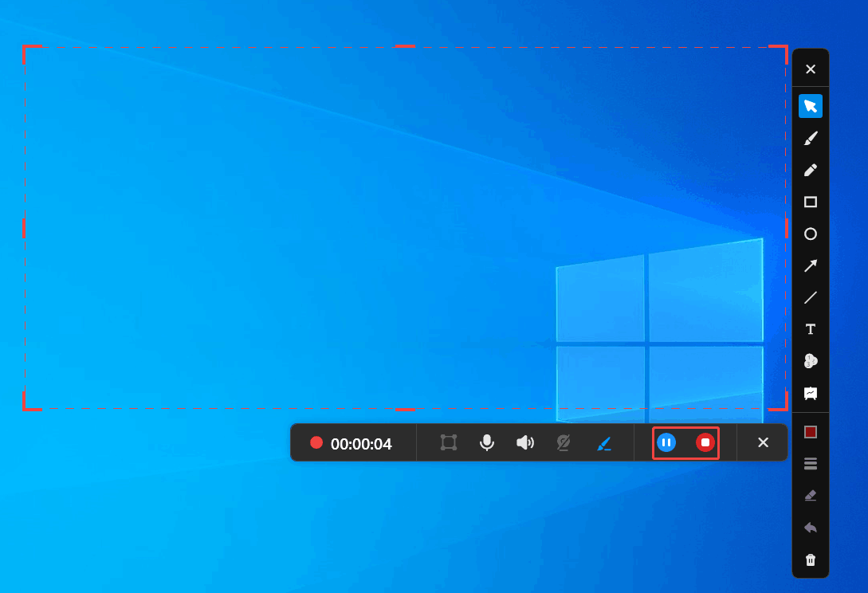Toggle system sound with the speaker icon
Screen dimensions: 868x593
525,442
